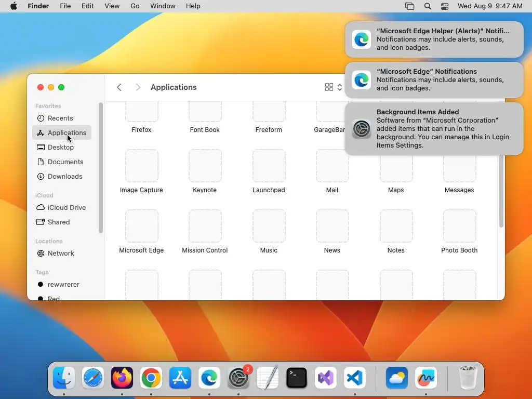Select the Image Capture app icon
Viewport: 532px width, 399px height.
[x=141, y=166]
